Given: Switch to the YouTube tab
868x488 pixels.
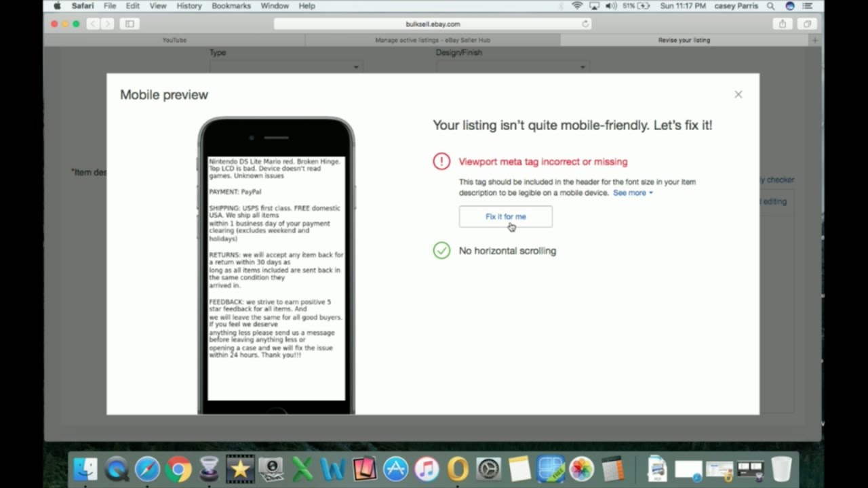Looking at the screenshot, I should (x=174, y=40).
